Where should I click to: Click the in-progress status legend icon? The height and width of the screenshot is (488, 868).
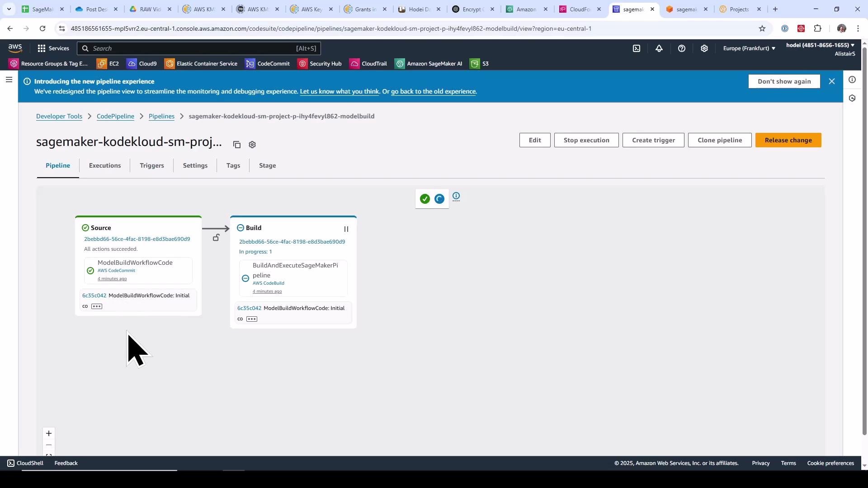click(x=439, y=199)
